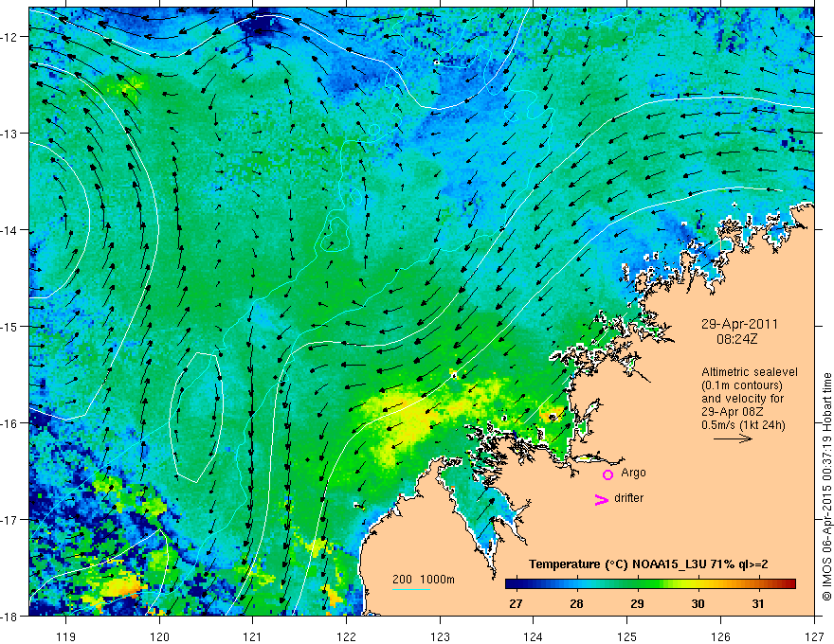Click the longitude label 124

533,636
